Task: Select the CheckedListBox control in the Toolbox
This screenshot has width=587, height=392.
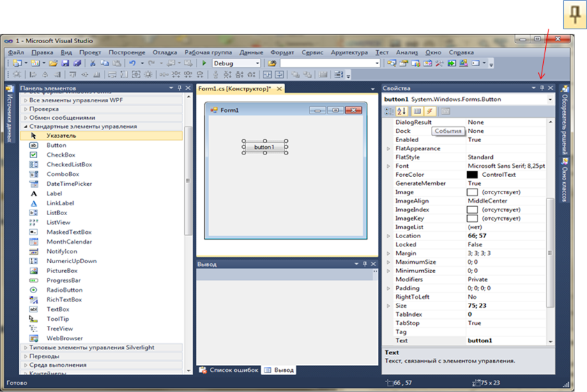Action: coord(69,165)
